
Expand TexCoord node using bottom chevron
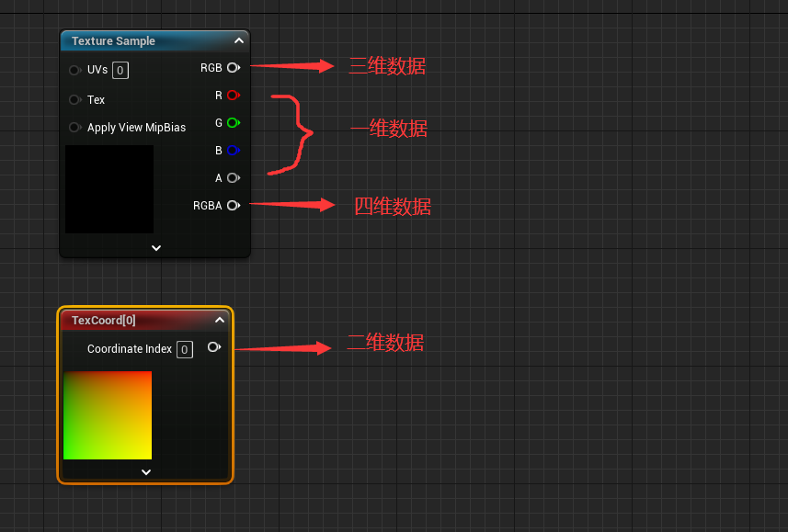[x=145, y=471]
